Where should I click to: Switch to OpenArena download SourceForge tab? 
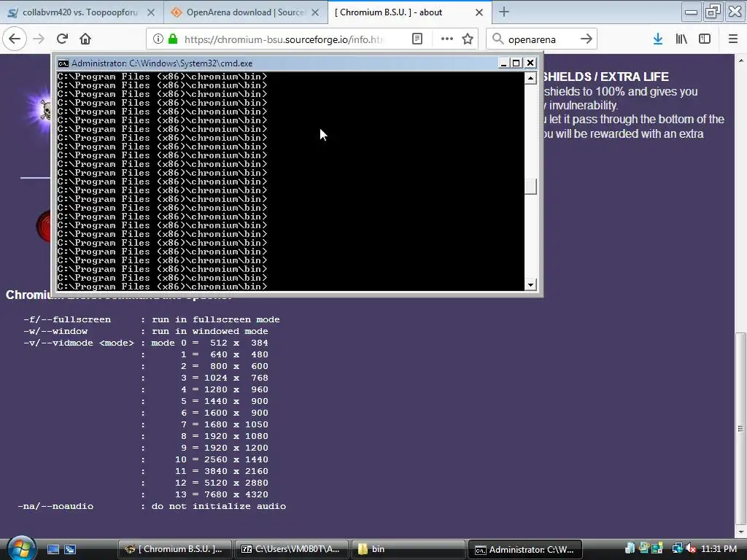point(246,12)
